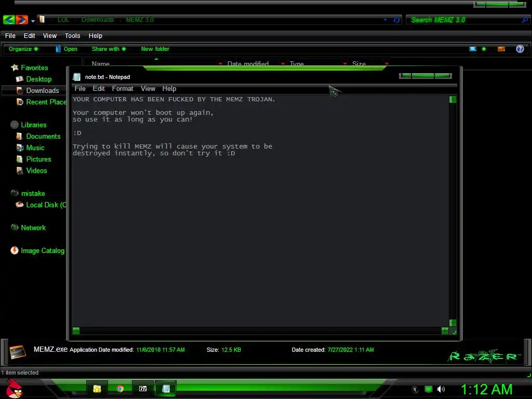Launch Chrome from the taskbar
Image resolution: width=532 pixels, height=399 pixels.
coord(120,389)
